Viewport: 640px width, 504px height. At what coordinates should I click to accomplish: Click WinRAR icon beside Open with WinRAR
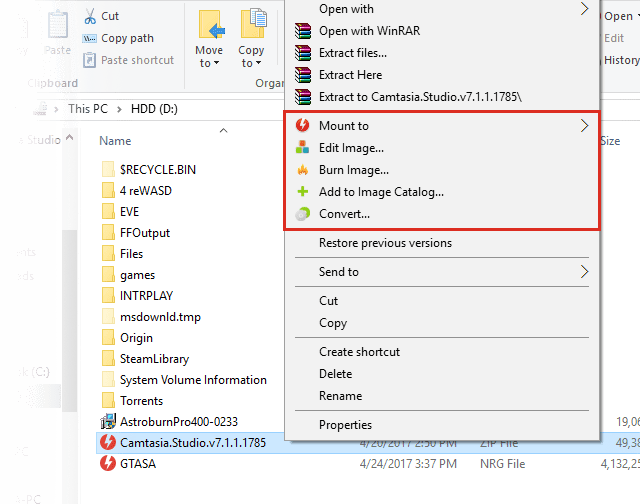click(x=303, y=31)
